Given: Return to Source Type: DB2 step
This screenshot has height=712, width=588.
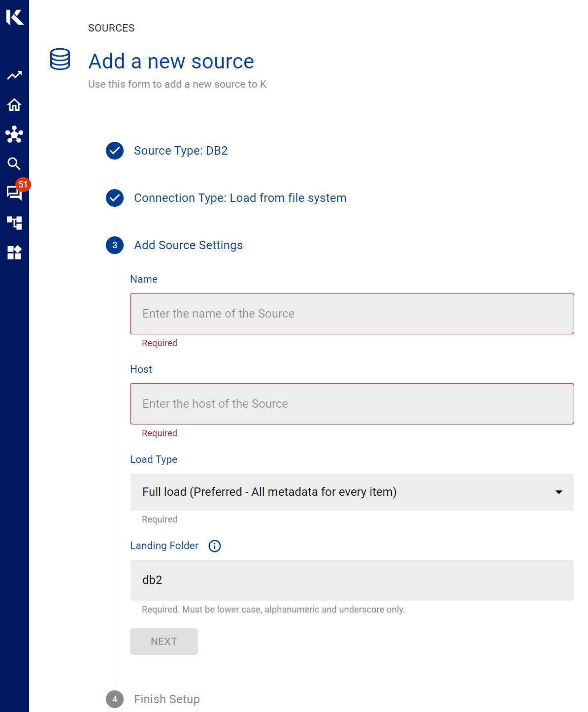Looking at the screenshot, I should pos(180,151).
